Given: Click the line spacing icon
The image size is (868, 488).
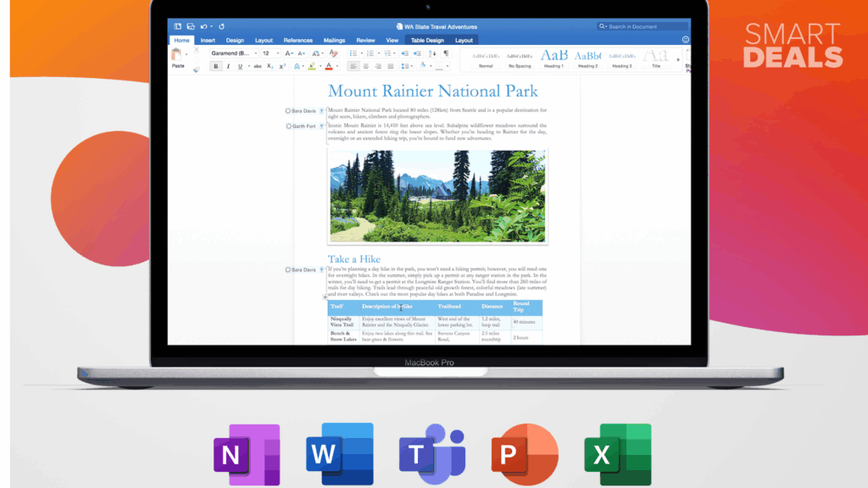Looking at the screenshot, I should [404, 66].
